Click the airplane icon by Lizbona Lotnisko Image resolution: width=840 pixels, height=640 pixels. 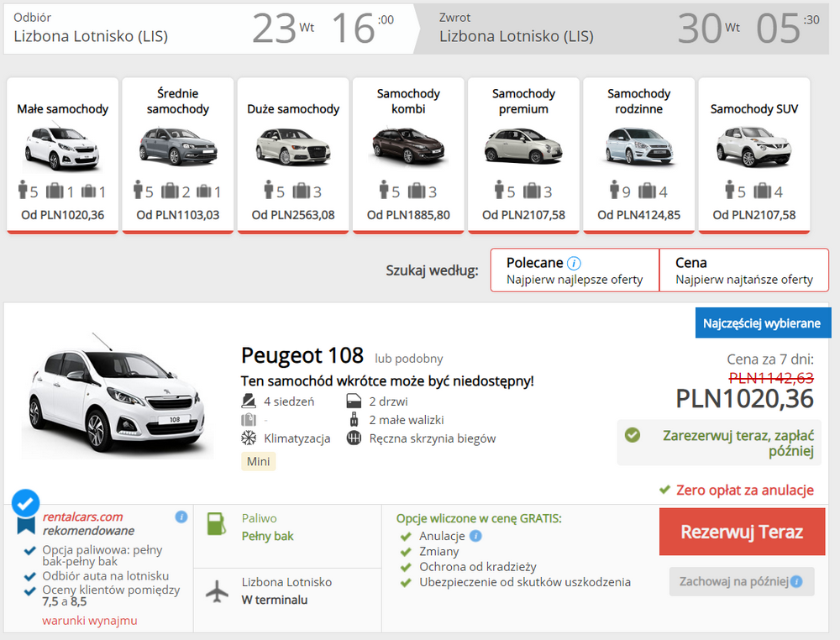[x=217, y=591]
